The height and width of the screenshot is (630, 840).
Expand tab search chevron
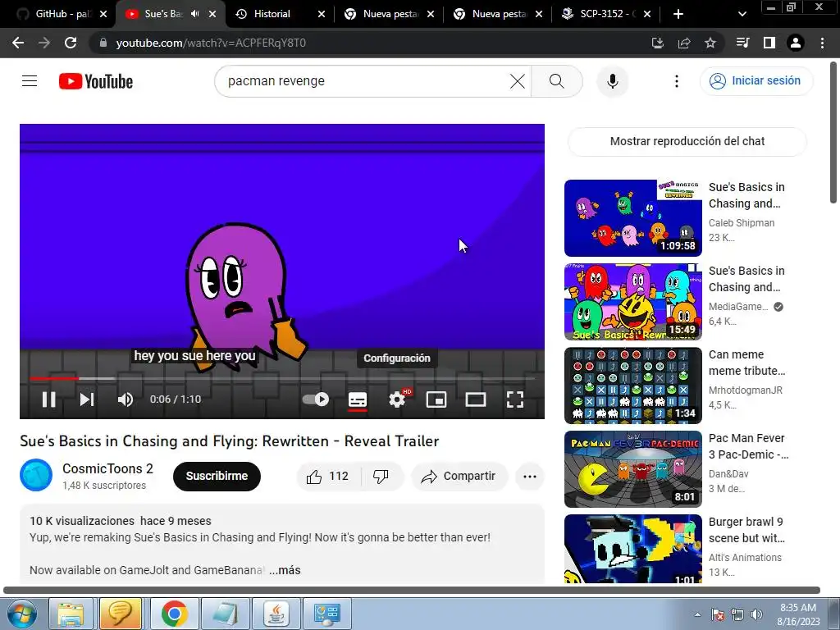click(742, 14)
